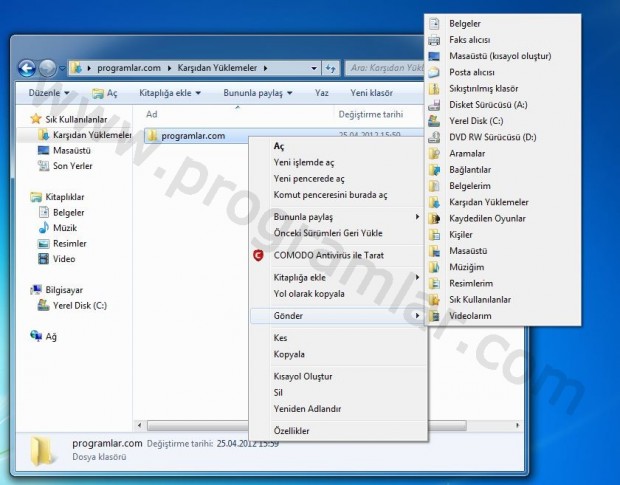Click the scrollbar right arrow
This screenshot has width=620, height=485.
coord(517,426)
